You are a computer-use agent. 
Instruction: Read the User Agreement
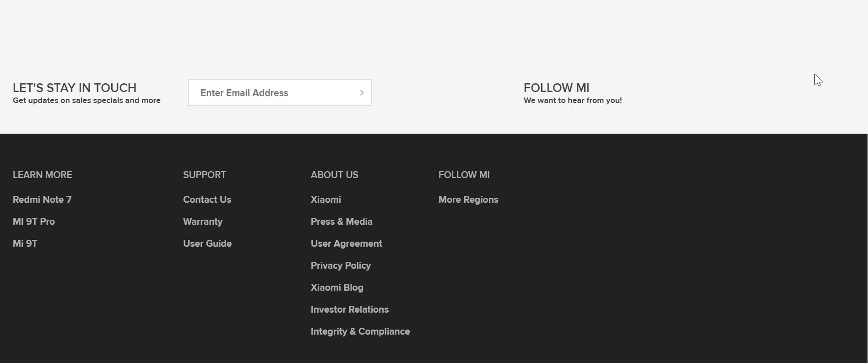(x=347, y=244)
